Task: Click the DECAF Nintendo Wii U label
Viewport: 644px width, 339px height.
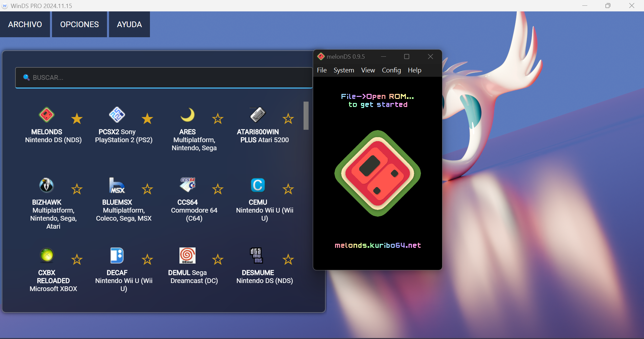Action: (x=124, y=281)
